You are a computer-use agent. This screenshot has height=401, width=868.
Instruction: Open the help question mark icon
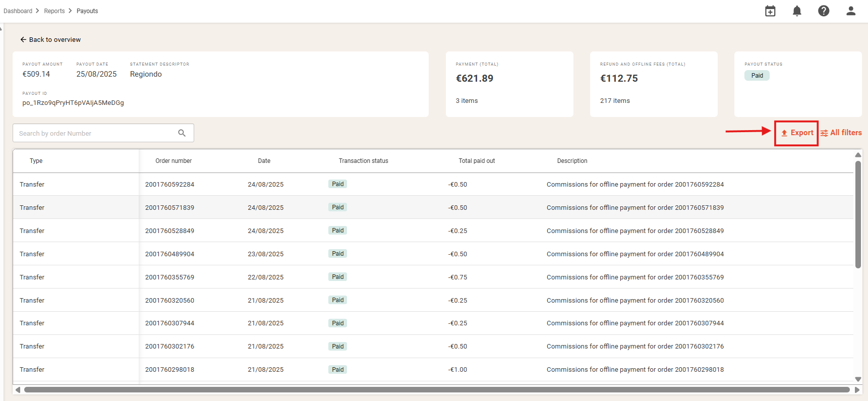tap(824, 11)
